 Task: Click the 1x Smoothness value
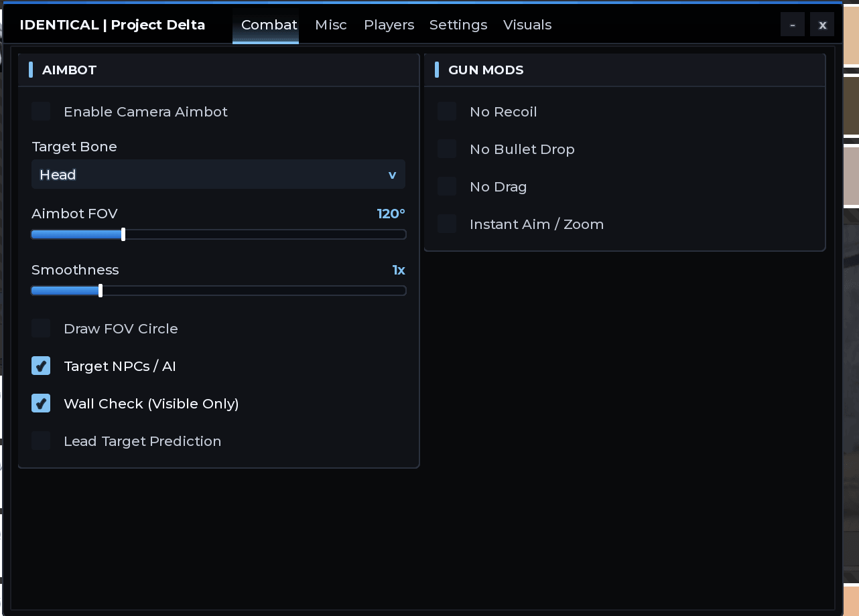399,270
